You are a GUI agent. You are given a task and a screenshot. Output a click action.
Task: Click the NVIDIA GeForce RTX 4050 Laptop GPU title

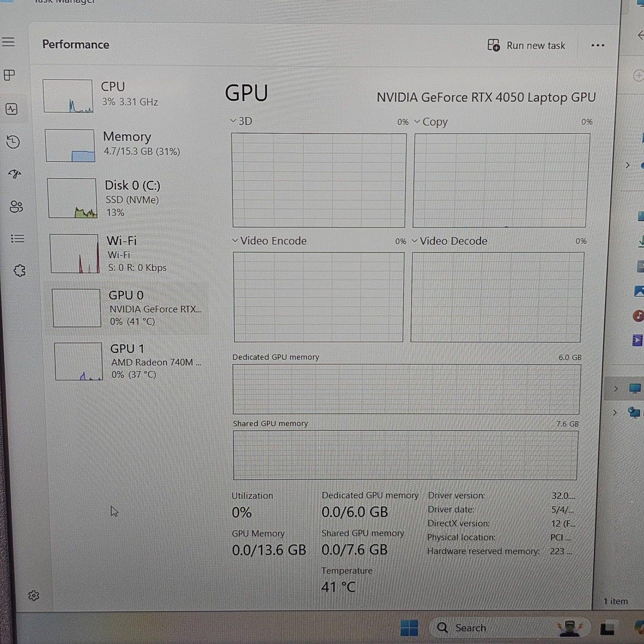(x=486, y=97)
